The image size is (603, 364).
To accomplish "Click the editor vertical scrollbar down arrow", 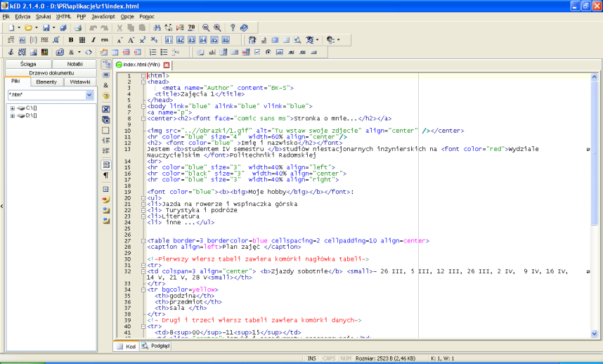I will point(594,334).
